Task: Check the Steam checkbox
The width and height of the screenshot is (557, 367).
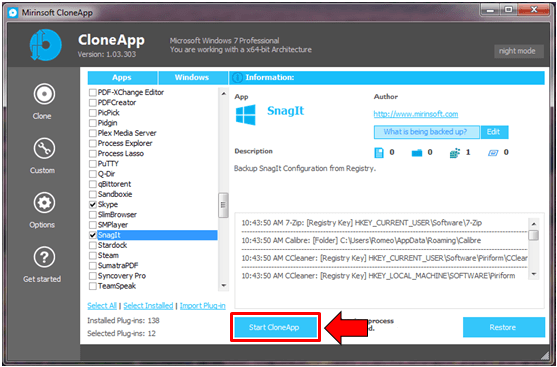Action: click(92, 255)
